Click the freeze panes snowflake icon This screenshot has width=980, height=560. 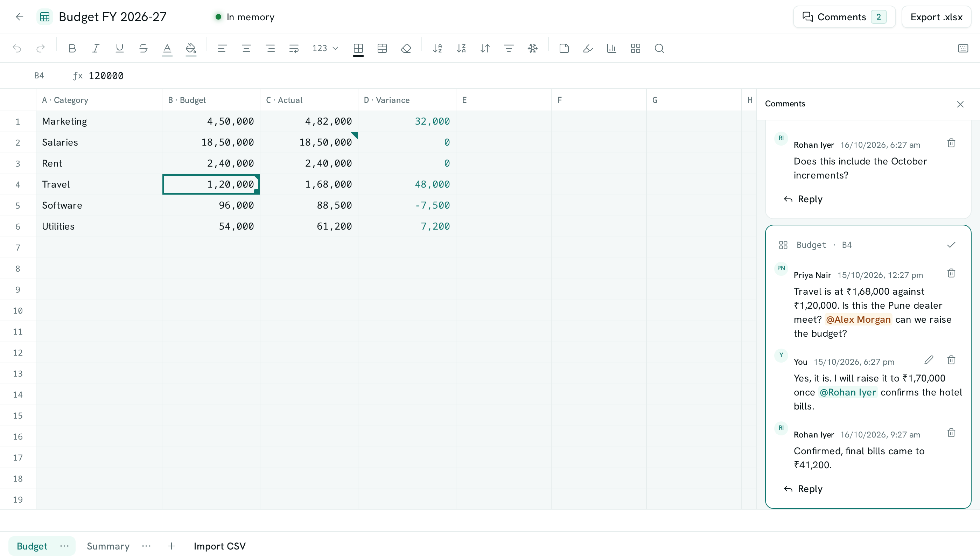click(x=533, y=48)
